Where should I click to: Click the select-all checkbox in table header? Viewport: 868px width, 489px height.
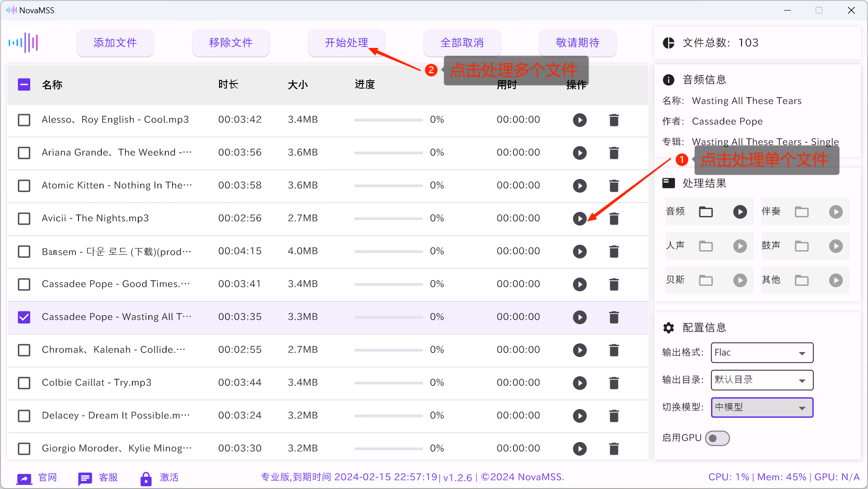[24, 84]
